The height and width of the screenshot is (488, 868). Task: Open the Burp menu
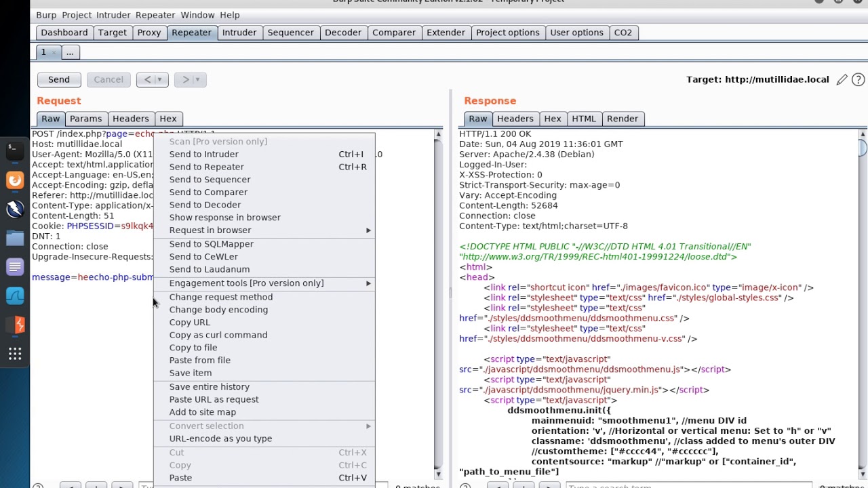pyautogui.click(x=46, y=15)
